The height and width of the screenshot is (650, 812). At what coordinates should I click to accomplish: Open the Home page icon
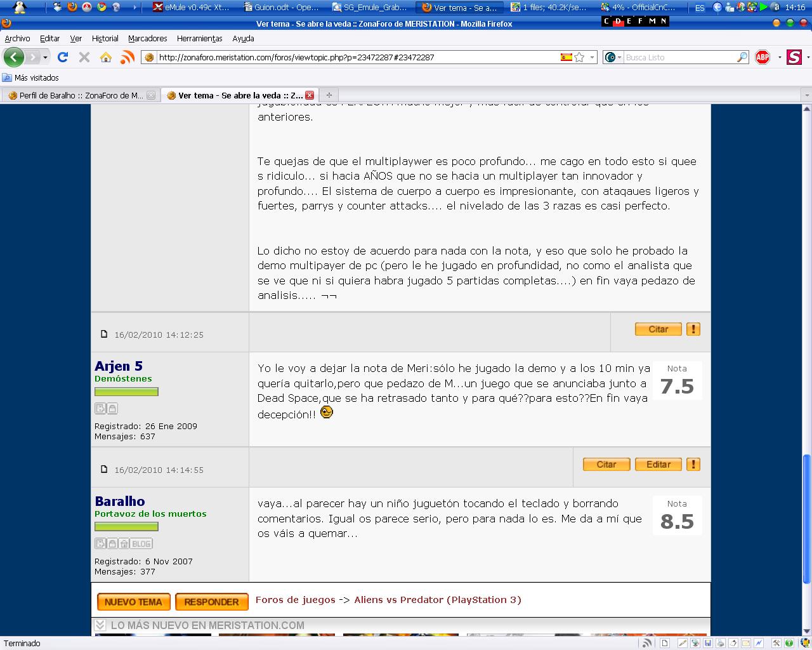106,57
